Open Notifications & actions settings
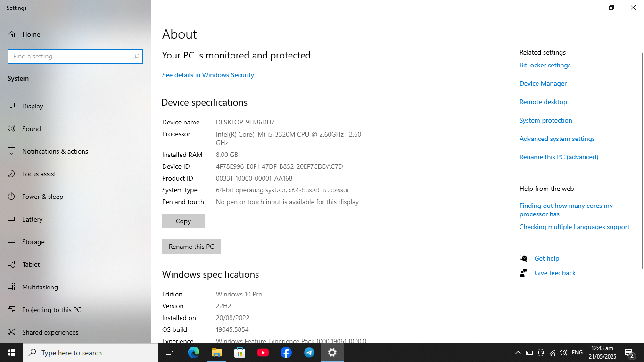644x362 pixels. (75, 151)
